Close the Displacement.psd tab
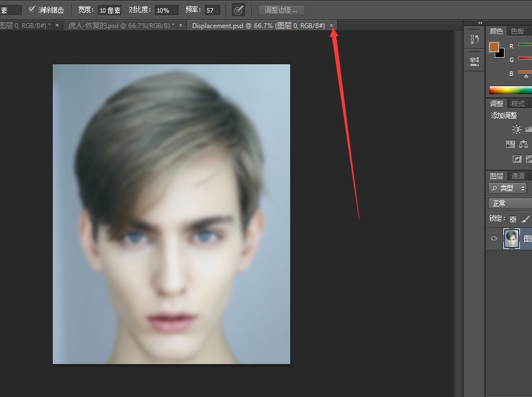The width and height of the screenshot is (532, 397). pyautogui.click(x=331, y=25)
